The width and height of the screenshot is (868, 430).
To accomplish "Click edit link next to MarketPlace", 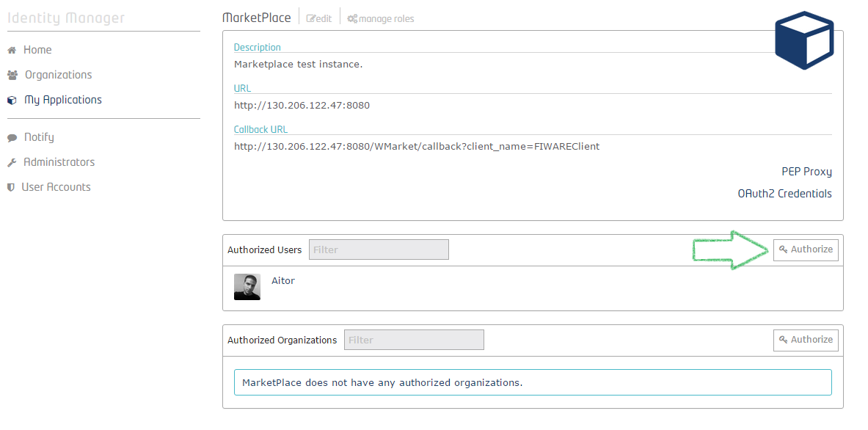I will [319, 18].
